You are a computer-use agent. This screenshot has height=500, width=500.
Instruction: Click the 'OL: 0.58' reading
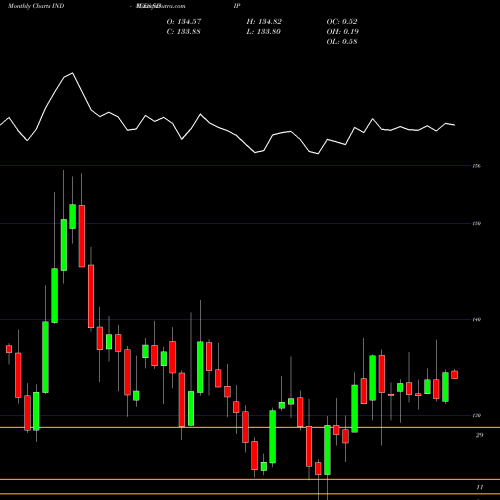(x=342, y=42)
